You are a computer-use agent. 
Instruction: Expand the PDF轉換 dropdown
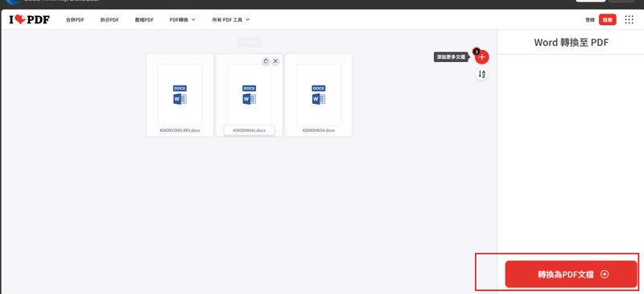[183, 20]
